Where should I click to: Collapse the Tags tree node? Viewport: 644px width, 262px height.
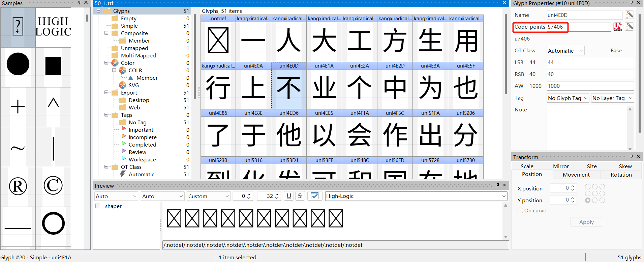pyautogui.click(x=106, y=115)
